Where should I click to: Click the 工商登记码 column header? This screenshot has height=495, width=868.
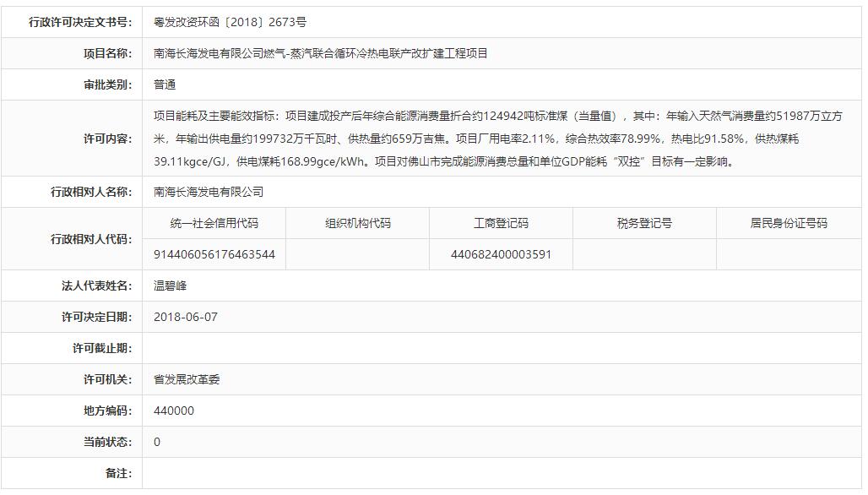(x=501, y=224)
